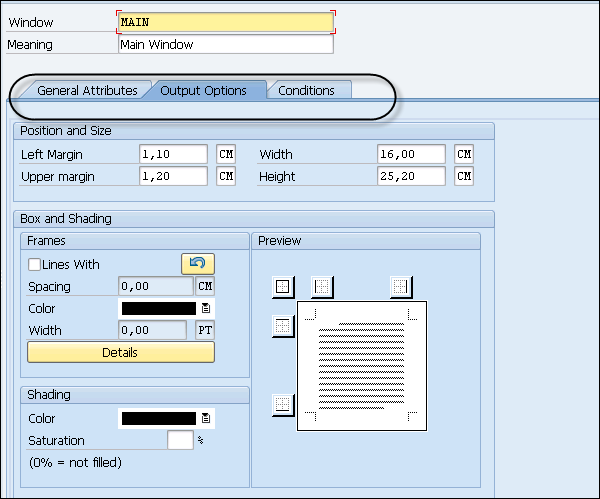The width and height of the screenshot is (600, 499).
Task: Click the right border frame icon in Preview
Action: point(401,287)
